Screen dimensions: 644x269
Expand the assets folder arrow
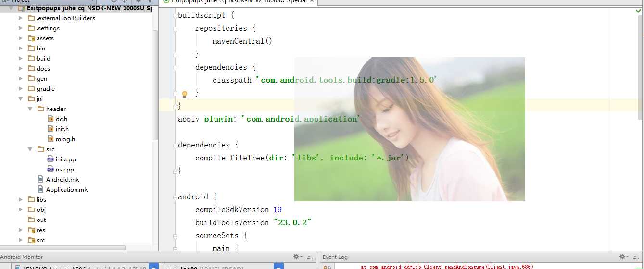point(20,38)
